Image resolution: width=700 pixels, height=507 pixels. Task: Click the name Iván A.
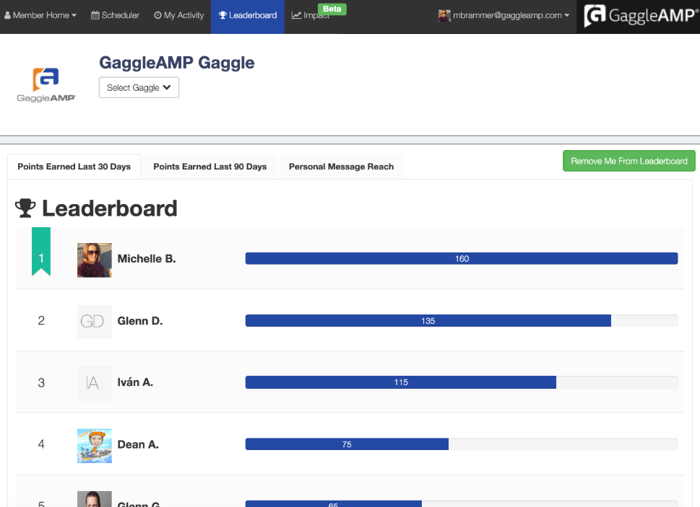point(135,382)
